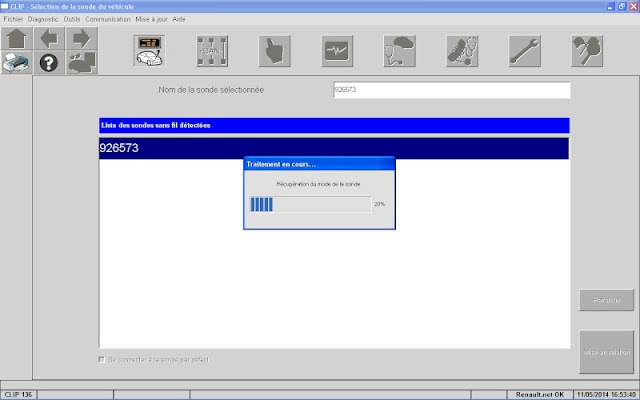Open the printer icon
The width and height of the screenshot is (640, 400).
coord(17,62)
